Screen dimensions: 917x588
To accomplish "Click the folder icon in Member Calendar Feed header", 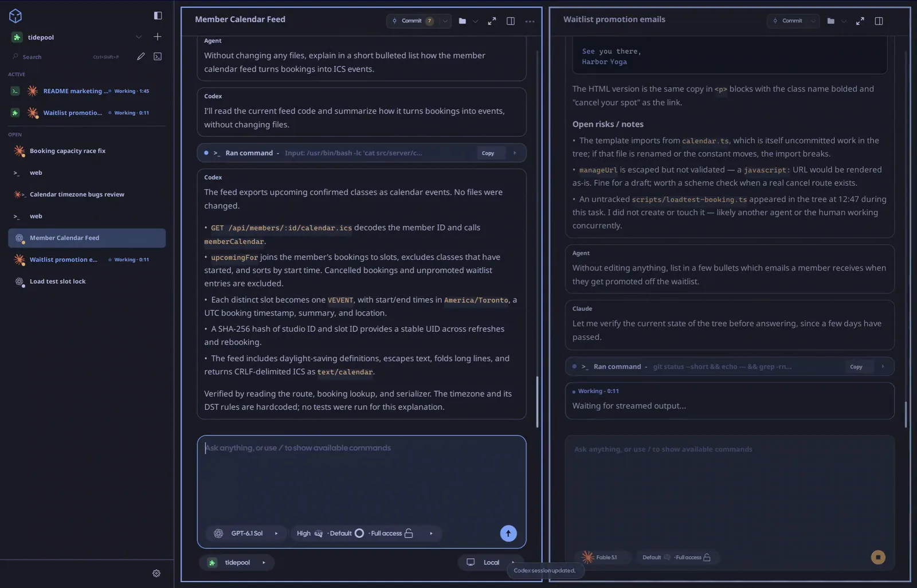I will (x=463, y=21).
